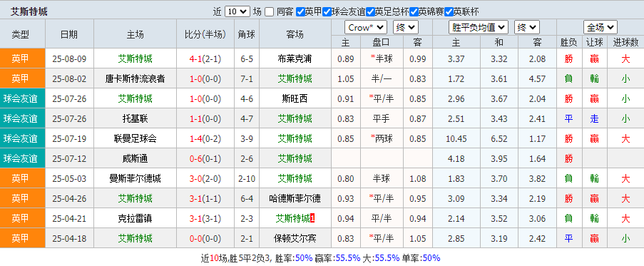Click the 0-0(0-0) score
Viewport: 644px width, 266px height.
click(x=205, y=238)
